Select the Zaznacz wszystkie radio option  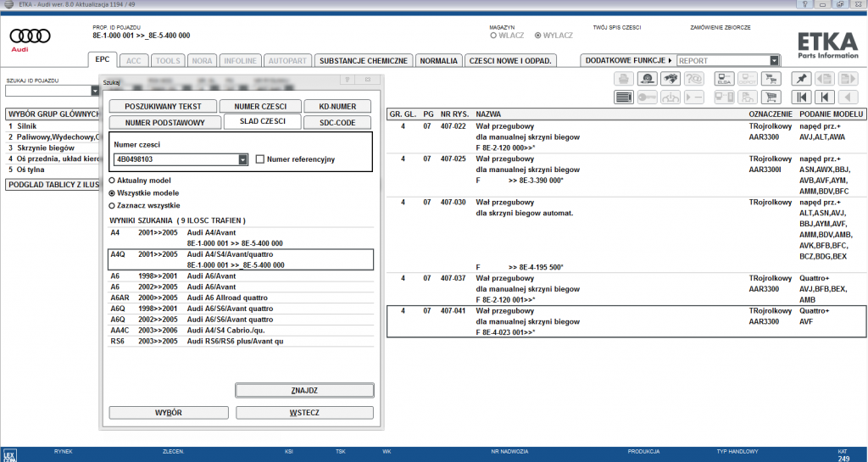112,206
